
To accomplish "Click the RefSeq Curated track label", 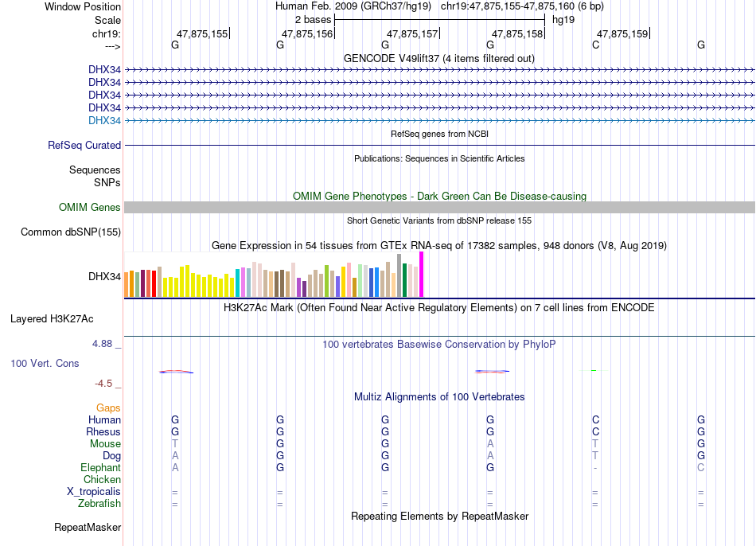I will point(84,145).
